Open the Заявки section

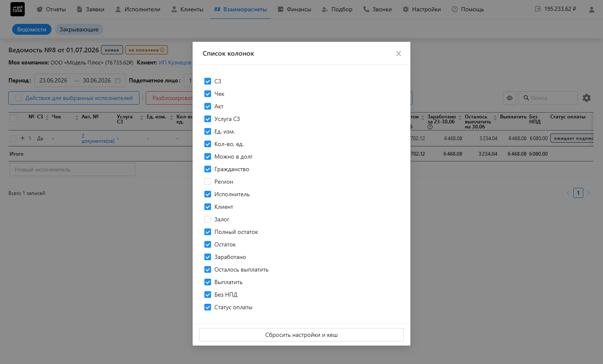(90, 9)
